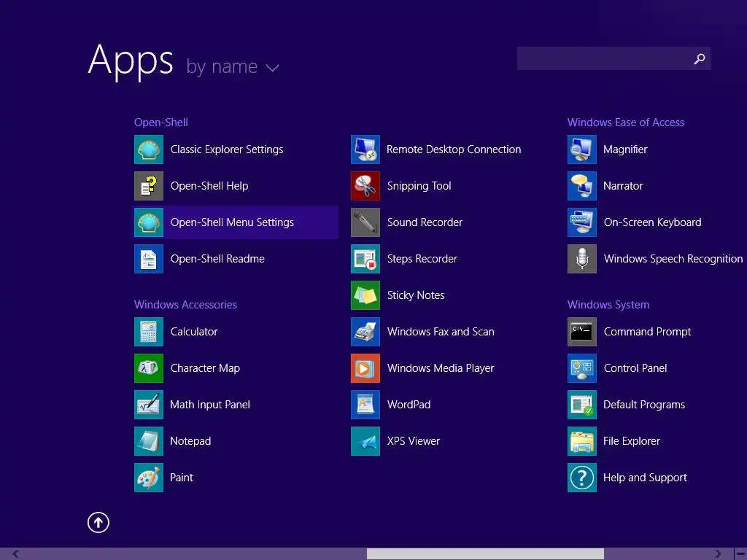Click the "Notepad" text label

pyautogui.click(x=190, y=441)
